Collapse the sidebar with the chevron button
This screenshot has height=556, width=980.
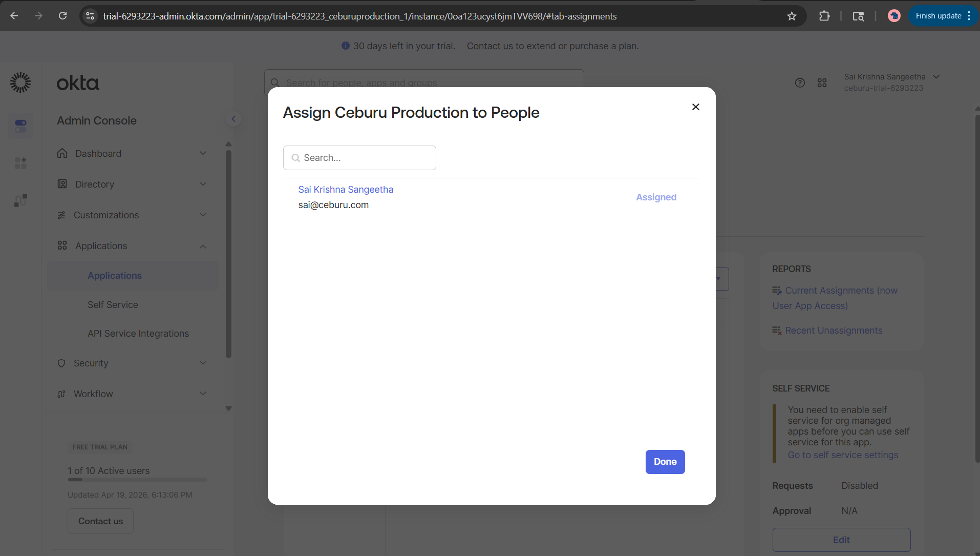pyautogui.click(x=233, y=119)
